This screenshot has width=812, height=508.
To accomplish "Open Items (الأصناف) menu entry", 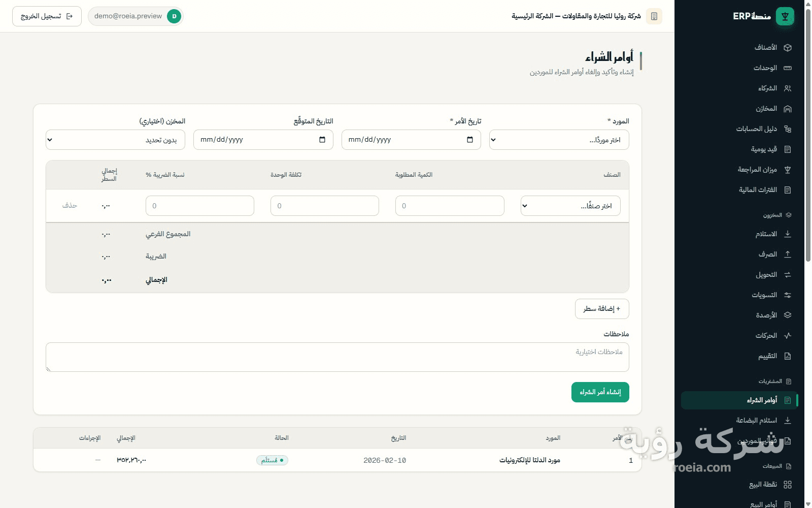I will 739,48.
